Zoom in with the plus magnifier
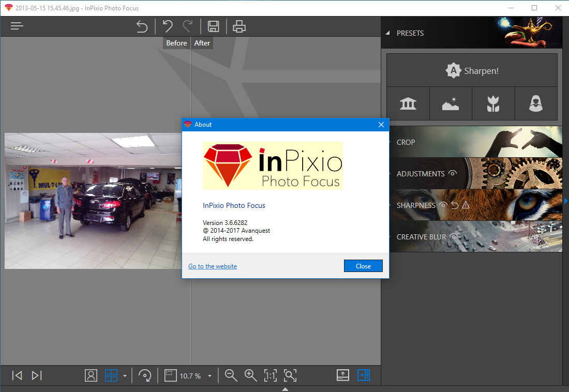The width and height of the screenshot is (569, 392). coord(251,375)
